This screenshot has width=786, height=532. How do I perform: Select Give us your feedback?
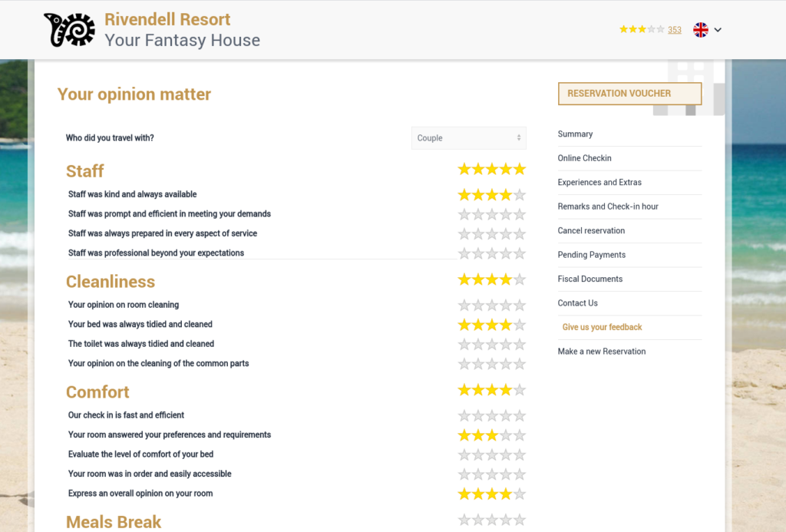click(602, 327)
